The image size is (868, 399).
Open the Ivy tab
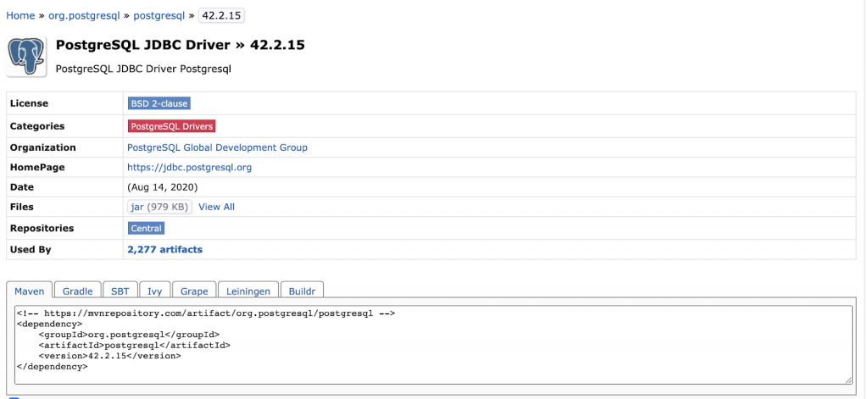pos(154,291)
